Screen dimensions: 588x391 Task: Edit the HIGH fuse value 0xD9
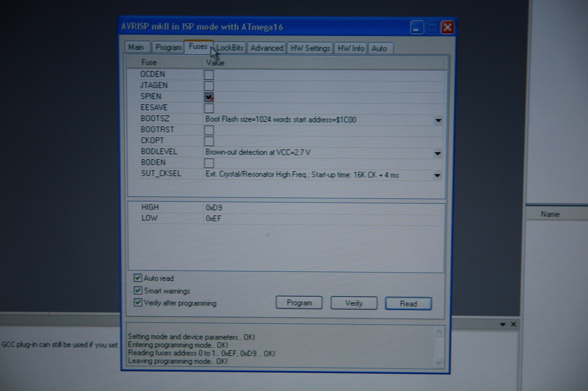pyautogui.click(x=214, y=208)
